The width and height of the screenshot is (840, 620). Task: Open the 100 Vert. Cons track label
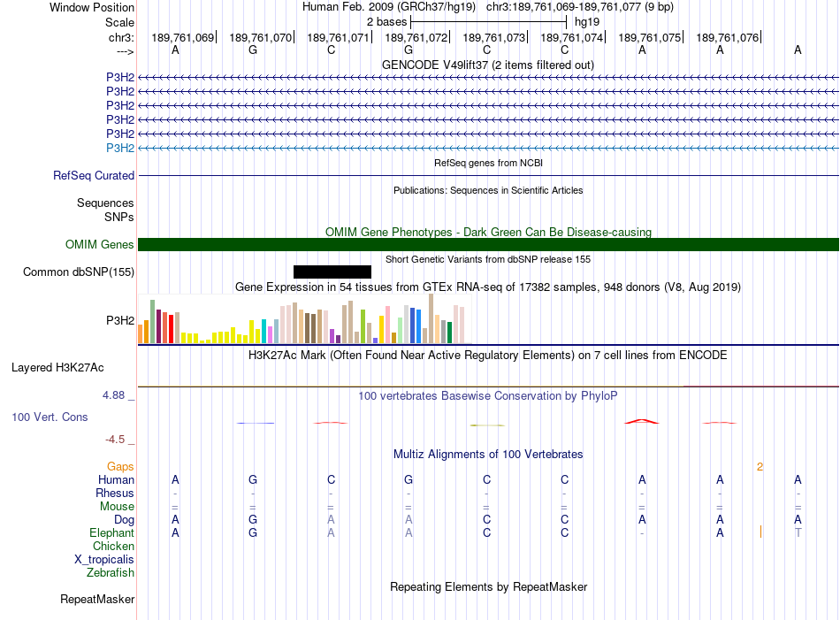(50, 417)
